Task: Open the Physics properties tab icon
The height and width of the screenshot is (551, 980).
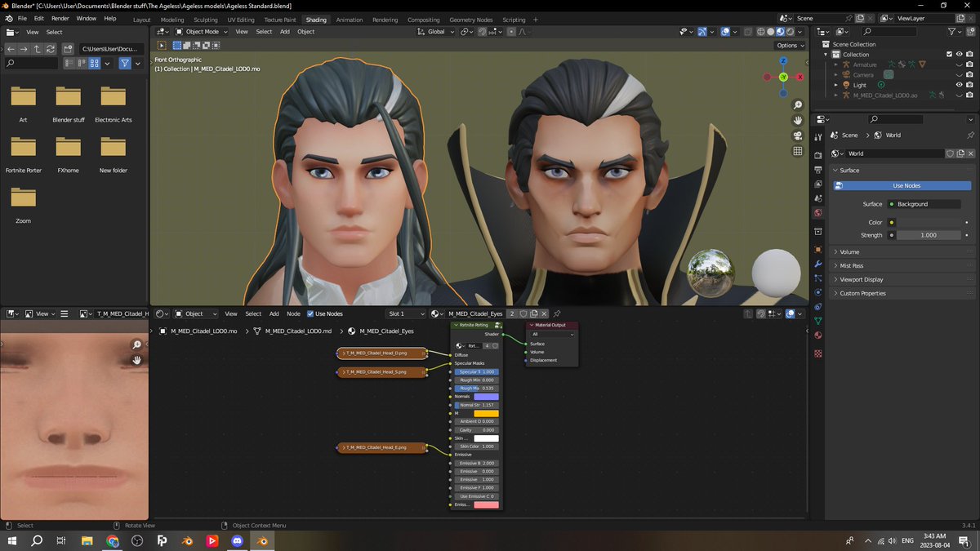Action: tap(817, 291)
